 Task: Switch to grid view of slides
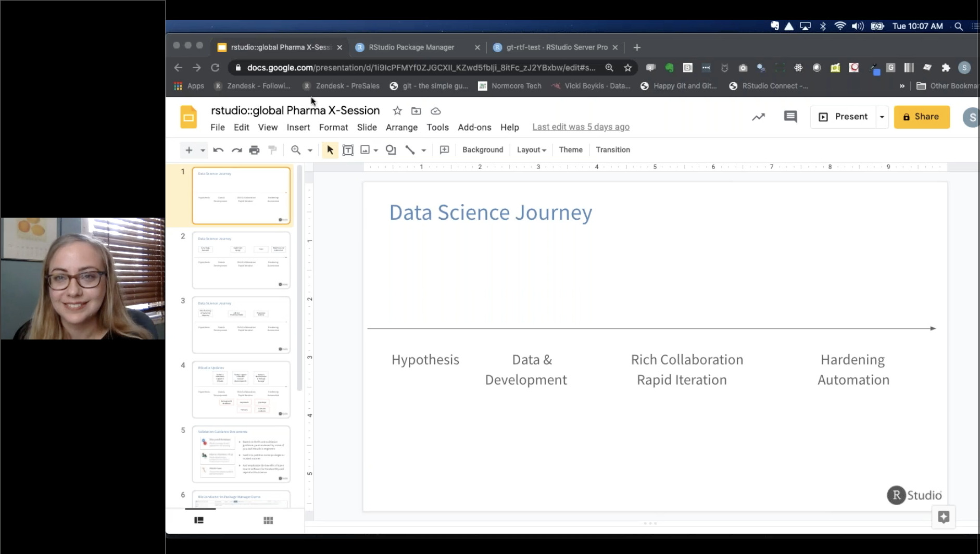pos(268,520)
